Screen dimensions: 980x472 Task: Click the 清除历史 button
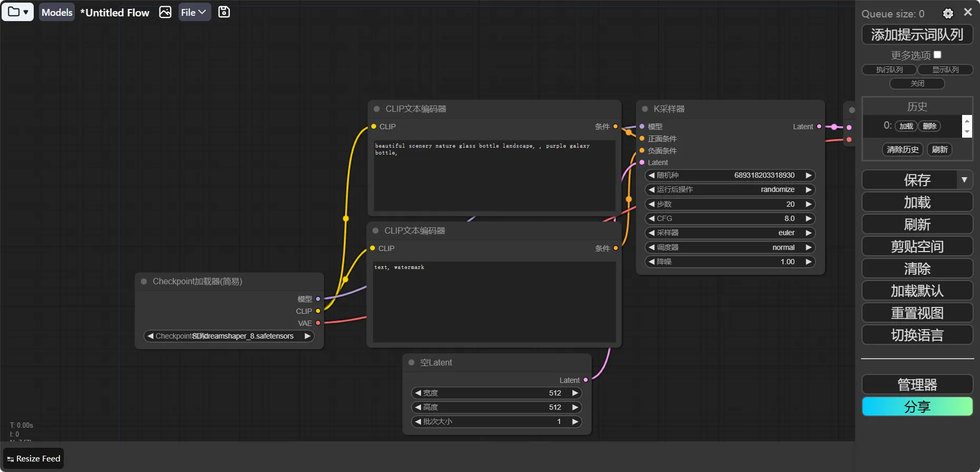(x=903, y=150)
